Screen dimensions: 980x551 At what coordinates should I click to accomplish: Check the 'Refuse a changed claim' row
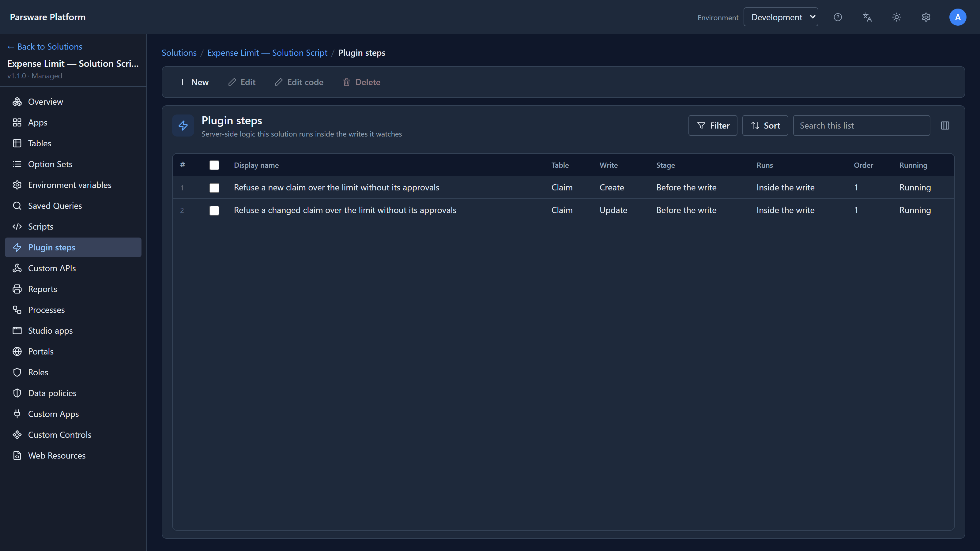pos(214,211)
